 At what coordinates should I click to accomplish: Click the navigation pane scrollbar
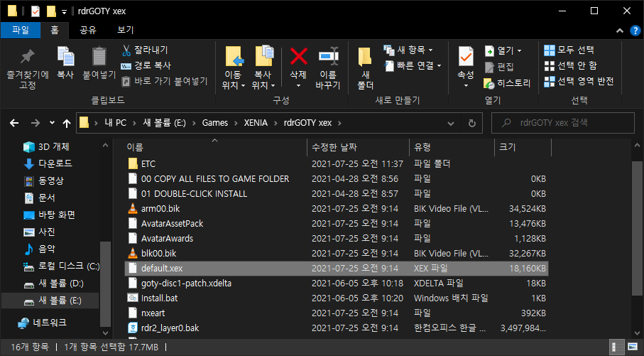105,284
